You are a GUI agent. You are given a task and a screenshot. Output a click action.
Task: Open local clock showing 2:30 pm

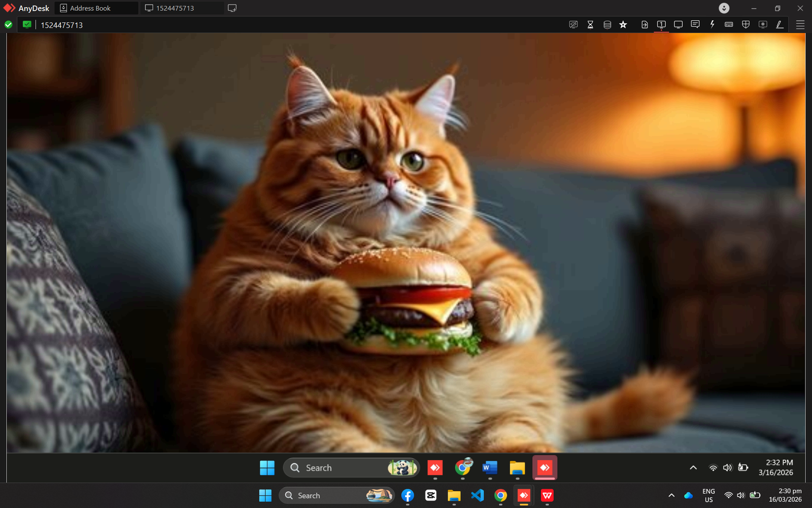pos(786,495)
